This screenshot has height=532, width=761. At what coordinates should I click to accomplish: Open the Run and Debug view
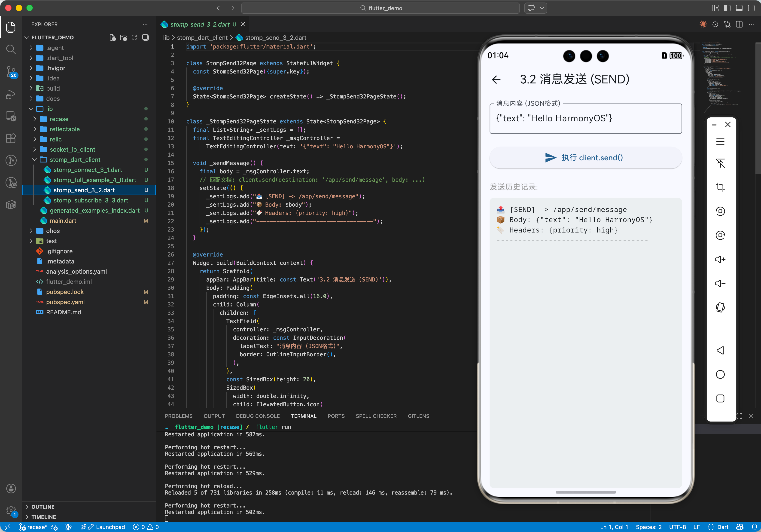11,94
